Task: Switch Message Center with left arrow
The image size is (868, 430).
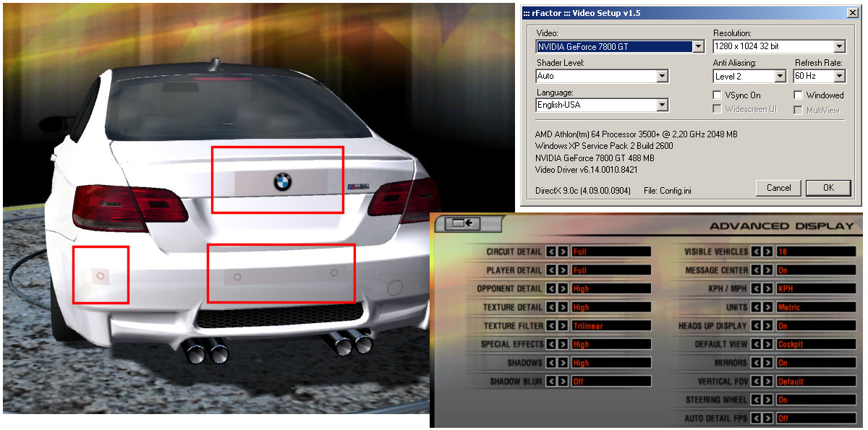Action: click(x=756, y=270)
